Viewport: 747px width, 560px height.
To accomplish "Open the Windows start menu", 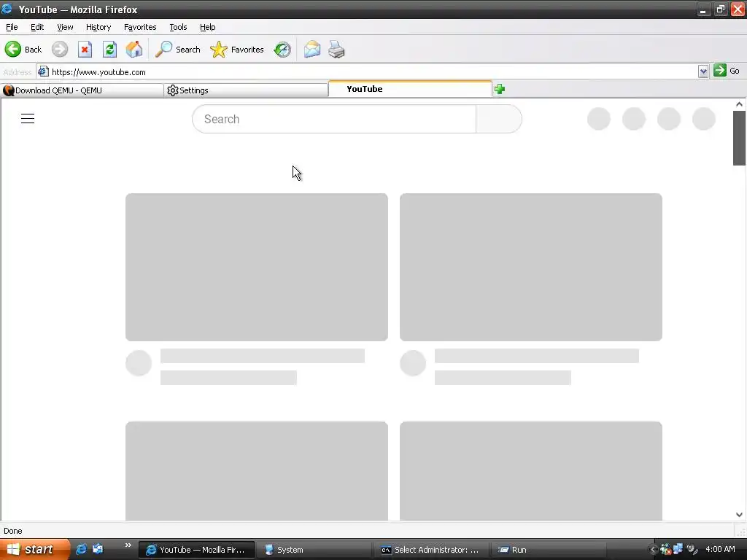I will (35, 550).
